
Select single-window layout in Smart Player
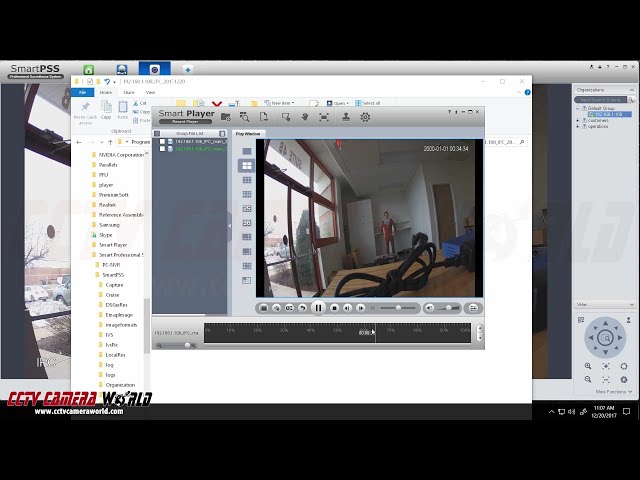tap(247, 151)
